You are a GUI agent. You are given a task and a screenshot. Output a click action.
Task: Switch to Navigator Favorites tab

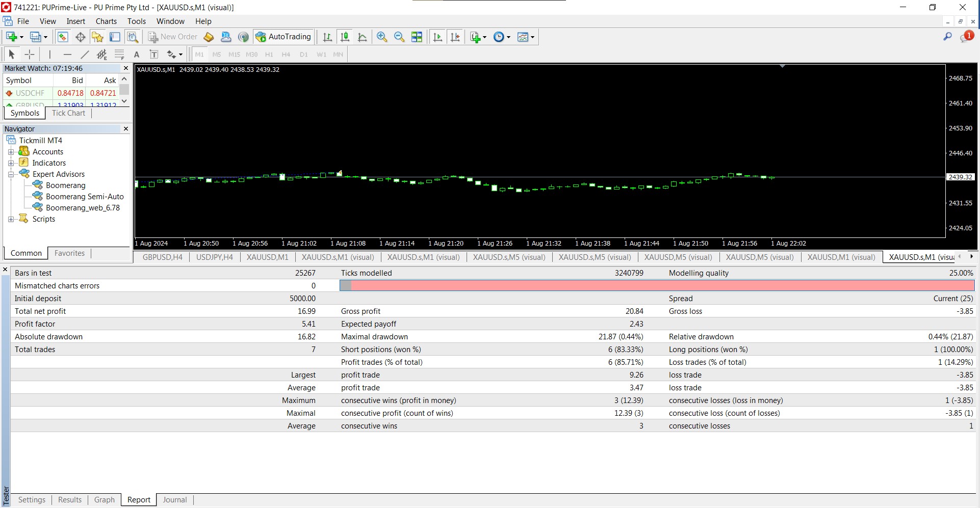click(x=69, y=253)
